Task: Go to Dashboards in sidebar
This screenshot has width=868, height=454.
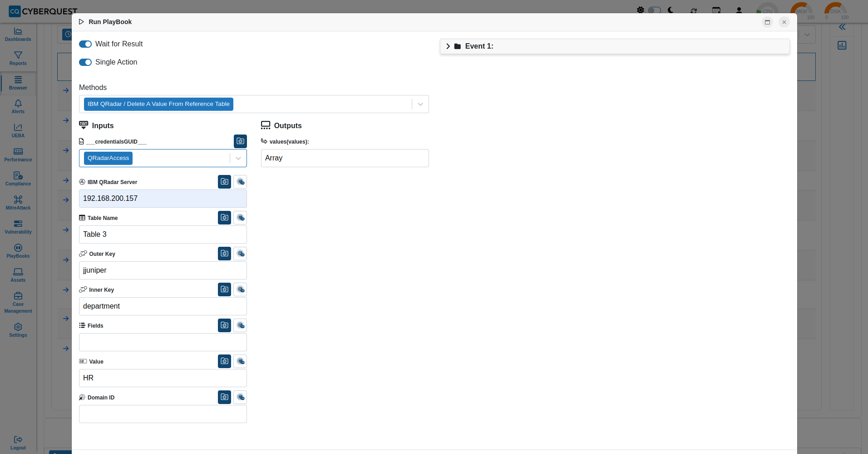Action: [18, 34]
